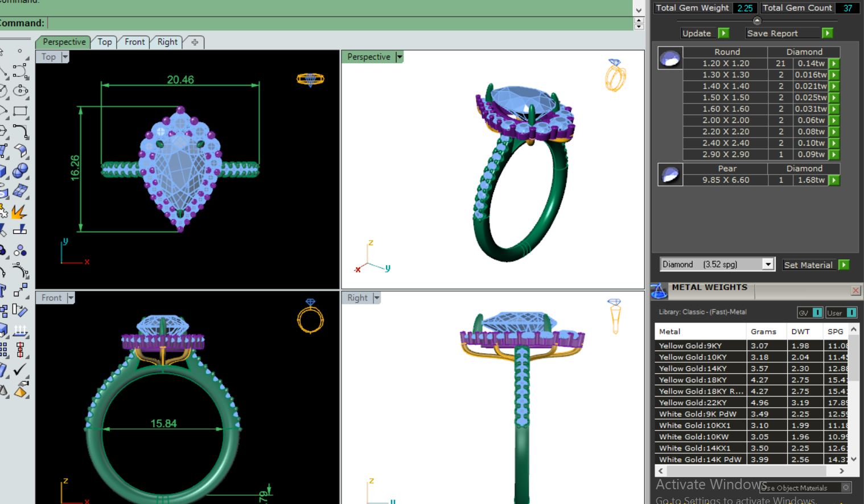Click the checkmark tool in left toolbar

pyautogui.click(x=20, y=370)
